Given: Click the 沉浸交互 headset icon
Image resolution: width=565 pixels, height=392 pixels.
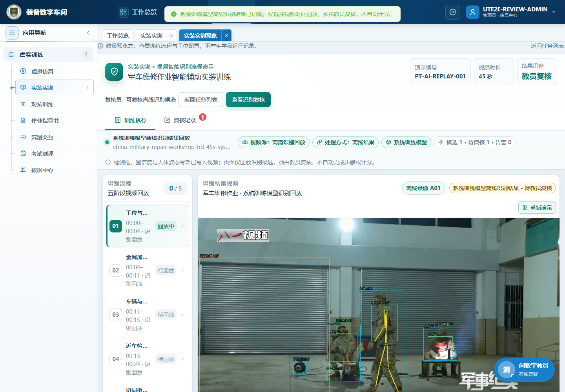Looking at the screenshot, I should 23,137.
